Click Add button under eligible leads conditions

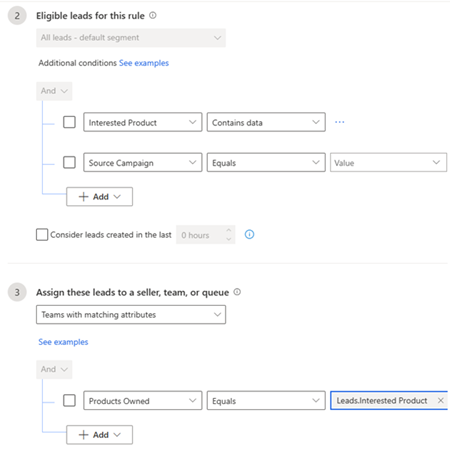(99, 197)
